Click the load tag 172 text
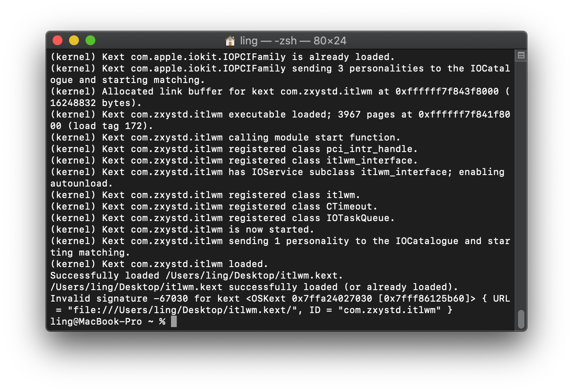Screen dimensions: 573x392 click(x=107, y=126)
